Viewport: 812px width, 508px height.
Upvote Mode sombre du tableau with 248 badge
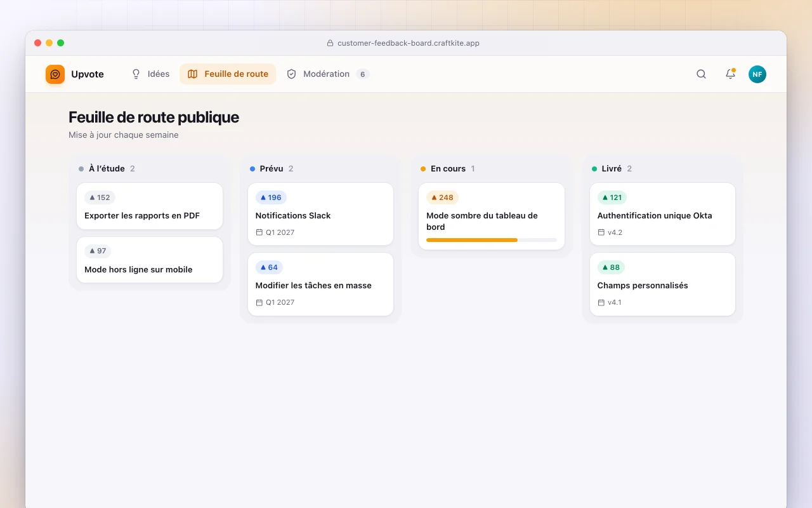[x=442, y=197]
